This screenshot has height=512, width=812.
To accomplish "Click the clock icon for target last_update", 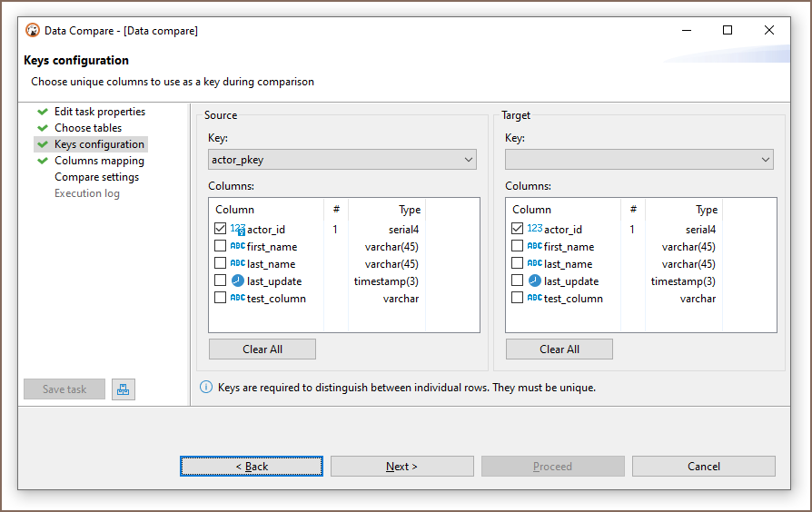I will (534, 281).
